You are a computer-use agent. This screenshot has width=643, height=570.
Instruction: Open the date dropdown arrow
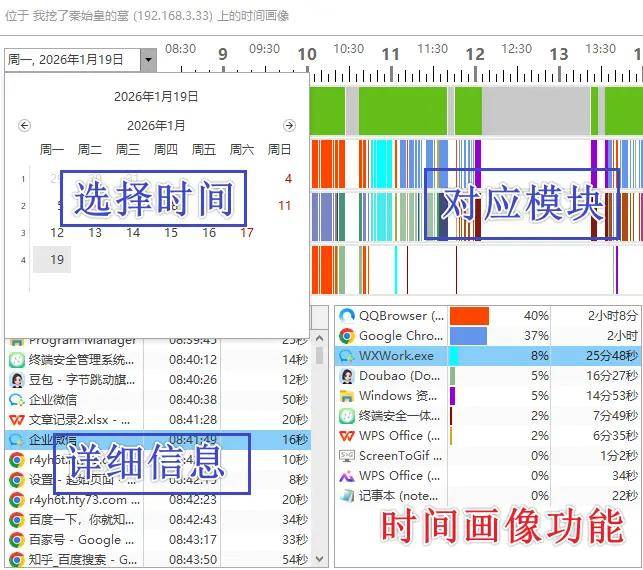[x=148, y=60]
